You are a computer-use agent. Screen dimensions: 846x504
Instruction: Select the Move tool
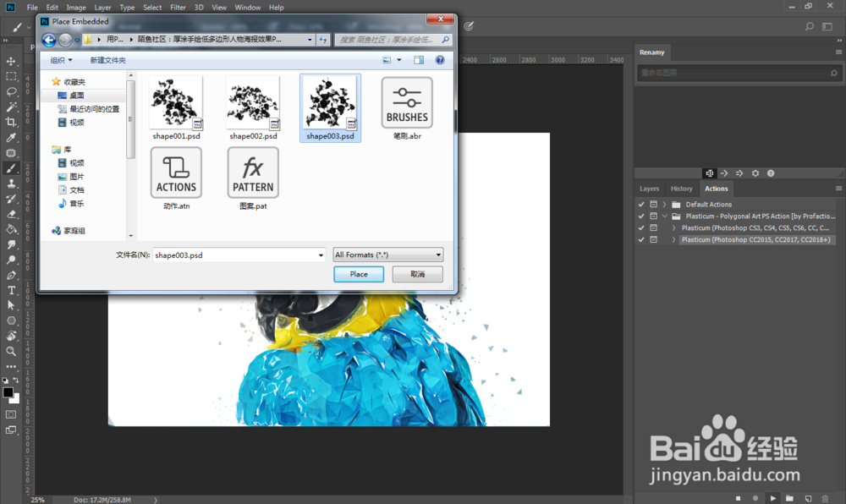(x=11, y=62)
